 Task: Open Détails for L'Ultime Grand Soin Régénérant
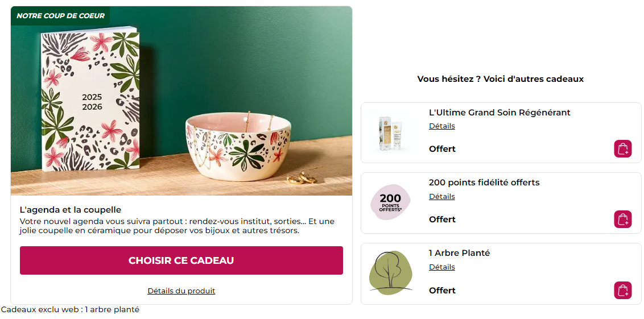442,126
